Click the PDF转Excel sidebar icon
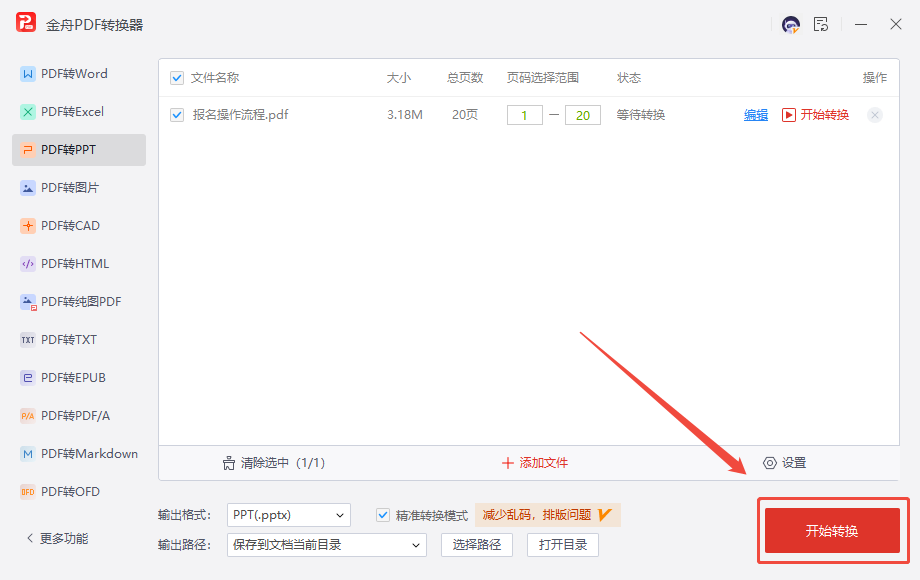Image resolution: width=920 pixels, height=580 pixels. (x=28, y=112)
